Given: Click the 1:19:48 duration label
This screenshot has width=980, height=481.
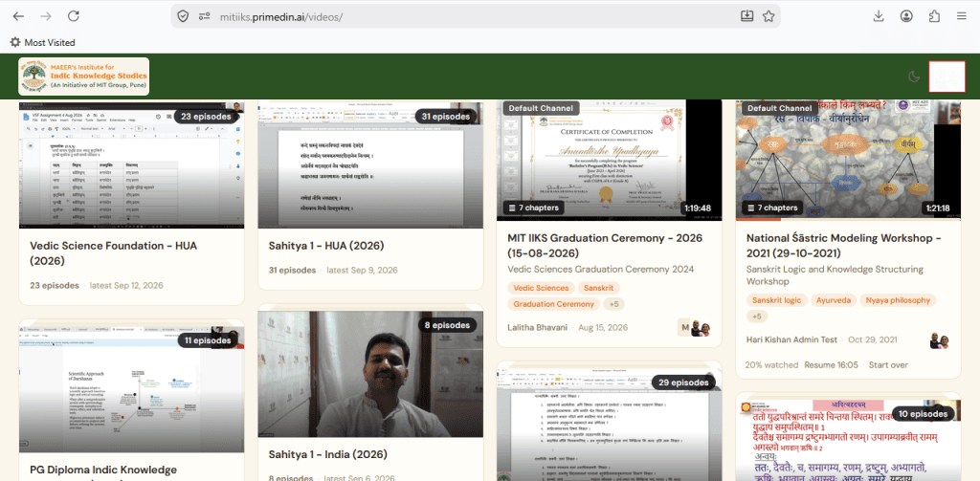Looking at the screenshot, I should [697, 208].
